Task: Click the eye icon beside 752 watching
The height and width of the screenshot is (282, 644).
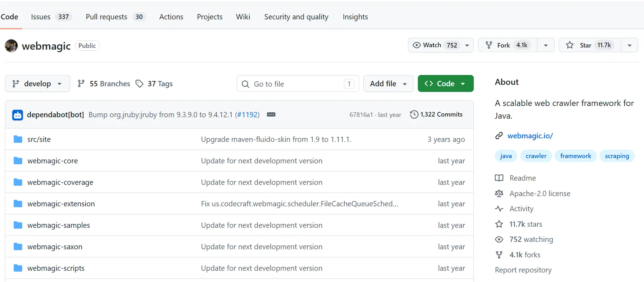Action: 499,239
